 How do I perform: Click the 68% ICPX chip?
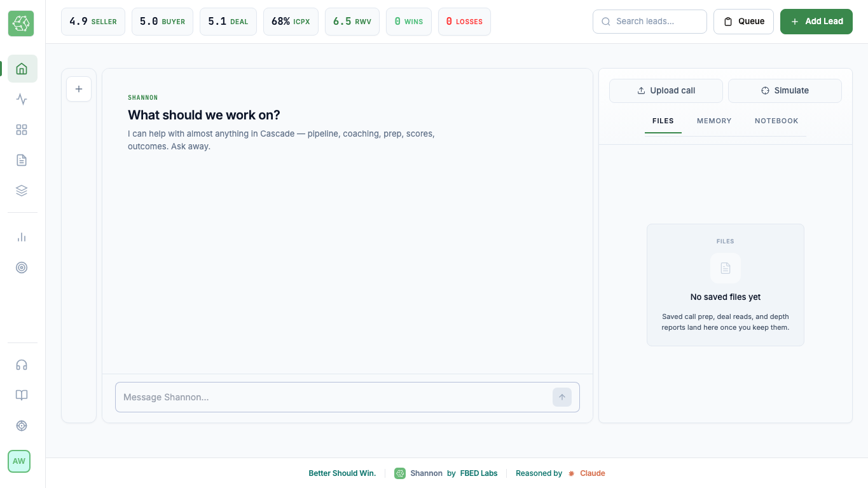pyautogui.click(x=291, y=22)
